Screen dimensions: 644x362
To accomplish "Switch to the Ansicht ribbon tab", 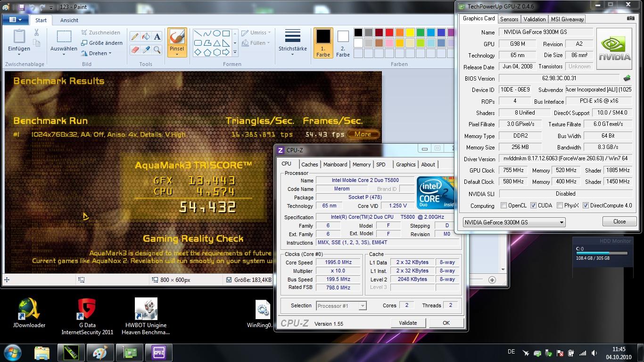I will pyautogui.click(x=69, y=20).
